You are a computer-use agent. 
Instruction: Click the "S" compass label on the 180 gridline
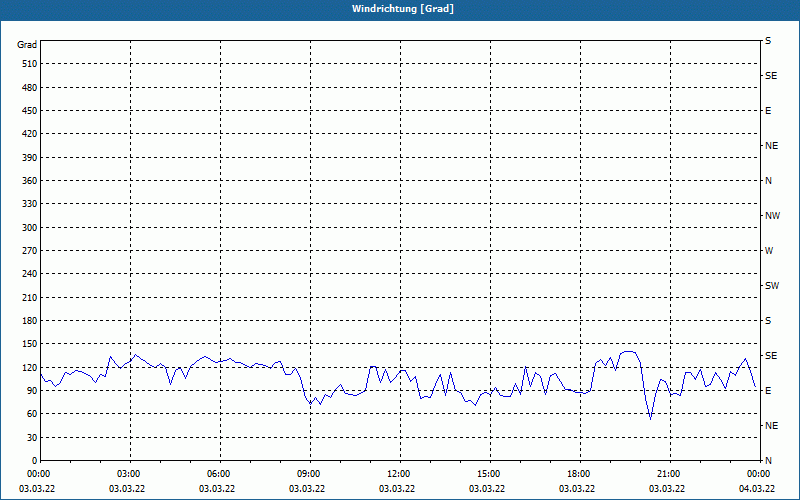(768, 321)
